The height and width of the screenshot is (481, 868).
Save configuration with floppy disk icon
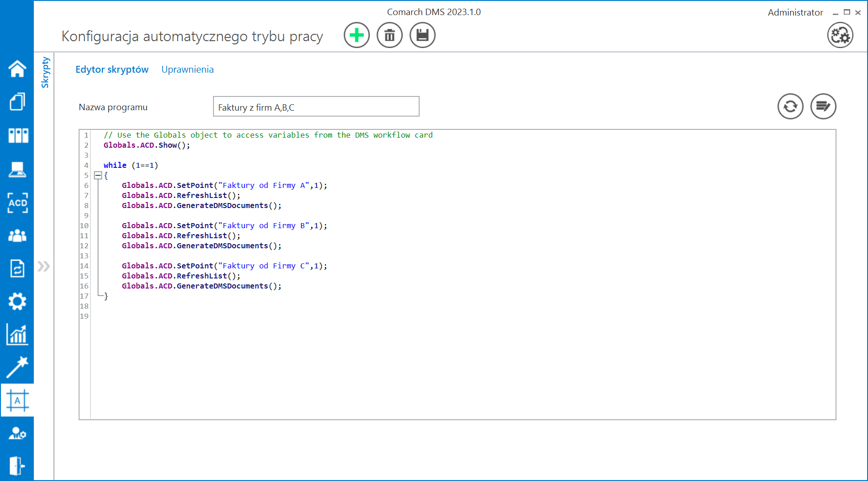(422, 35)
